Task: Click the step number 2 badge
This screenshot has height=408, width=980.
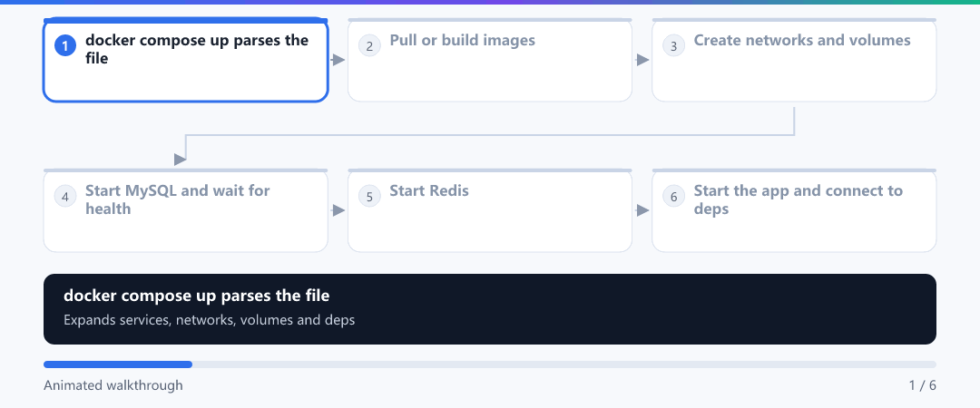Action: click(369, 45)
